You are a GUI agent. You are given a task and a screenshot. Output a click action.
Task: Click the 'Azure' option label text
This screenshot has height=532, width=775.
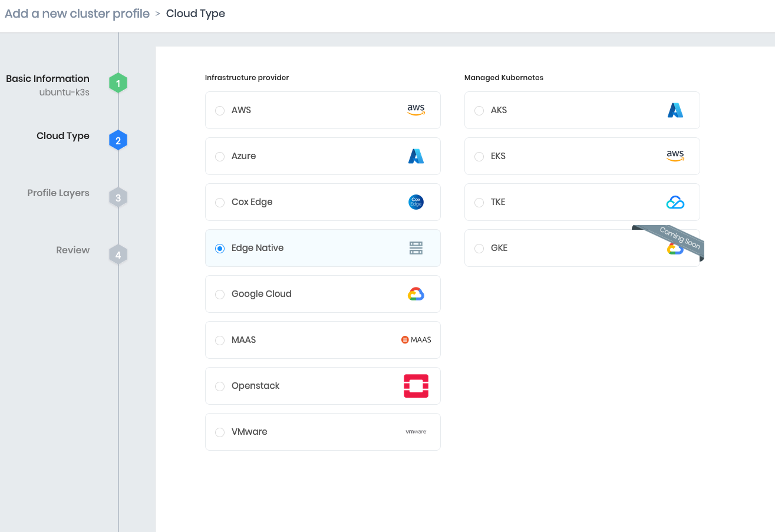coord(244,156)
